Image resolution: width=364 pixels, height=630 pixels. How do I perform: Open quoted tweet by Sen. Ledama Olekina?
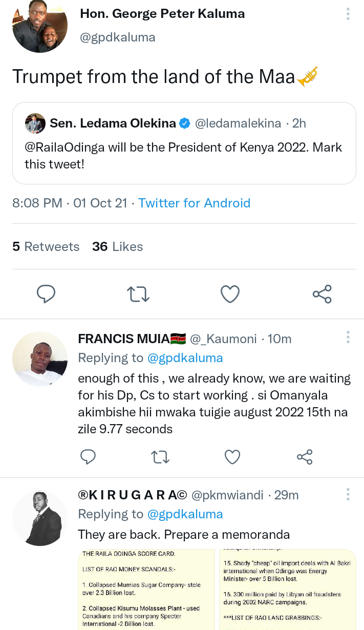[184, 143]
